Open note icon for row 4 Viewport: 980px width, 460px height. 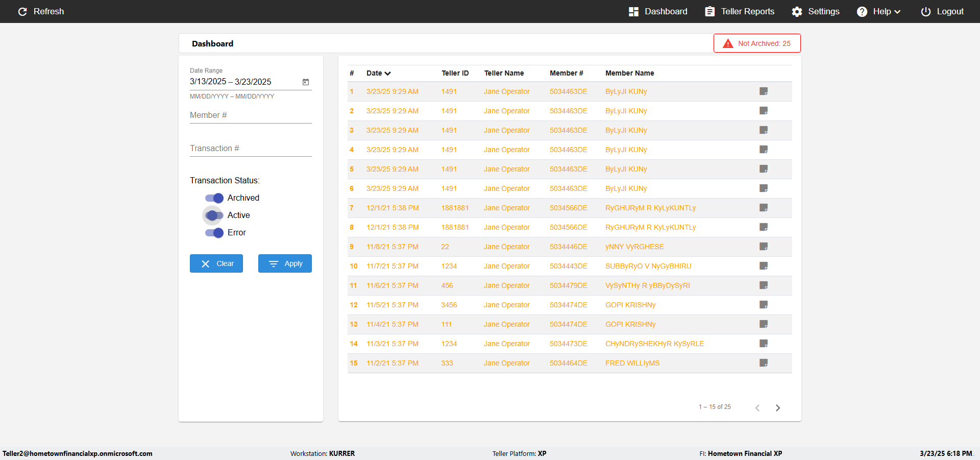pyautogui.click(x=764, y=150)
